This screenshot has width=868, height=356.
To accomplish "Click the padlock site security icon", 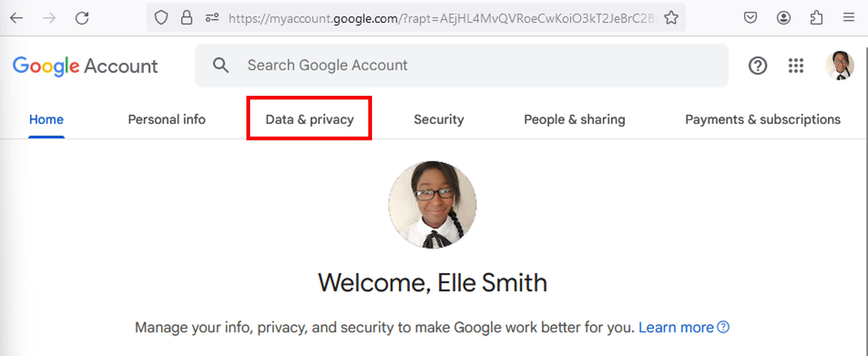I will [187, 18].
